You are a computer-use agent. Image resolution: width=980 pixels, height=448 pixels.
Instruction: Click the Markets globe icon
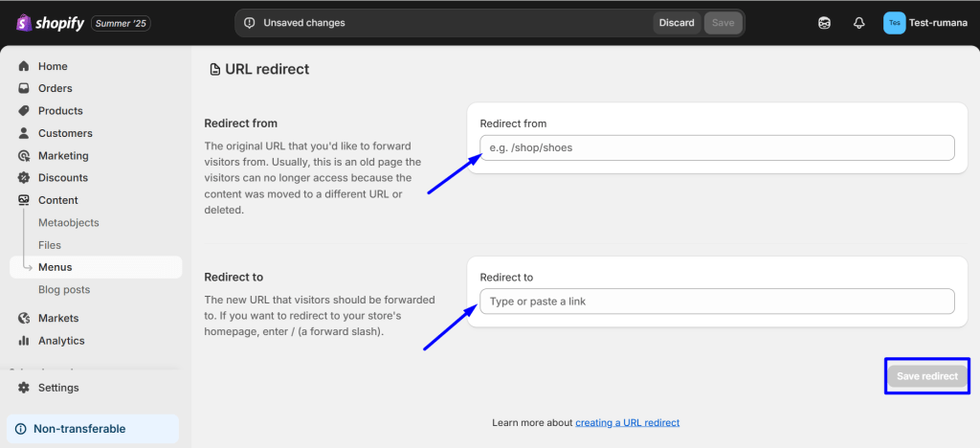click(24, 318)
